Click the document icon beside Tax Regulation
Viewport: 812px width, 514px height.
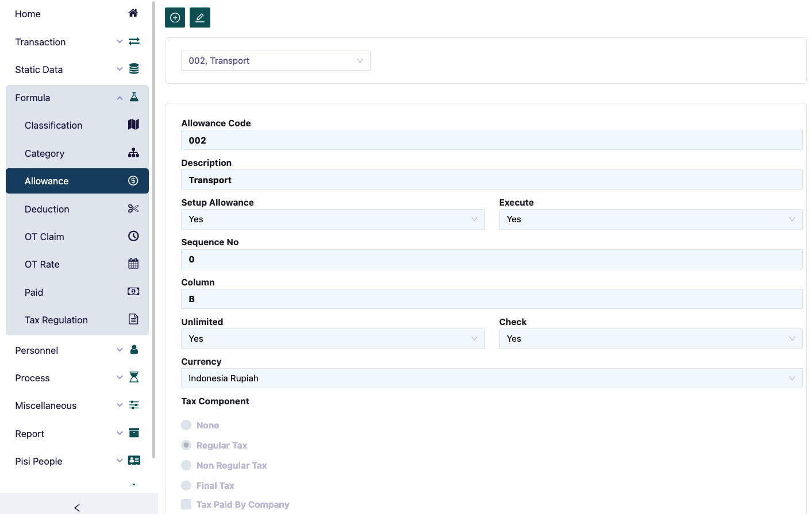(x=133, y=319)
